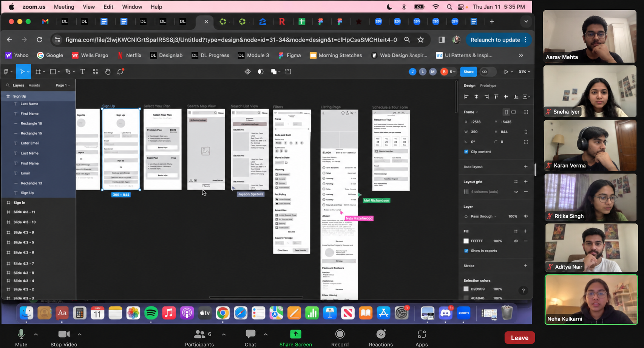This screenshot has width=644, height=348.
Task: Switch to the Prototype tab
Action: pos(488,86)
